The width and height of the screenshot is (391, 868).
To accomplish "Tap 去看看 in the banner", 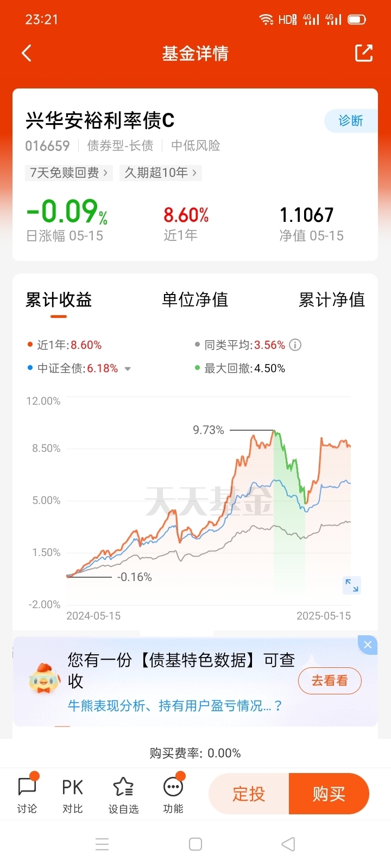I will tap(330, 681).
